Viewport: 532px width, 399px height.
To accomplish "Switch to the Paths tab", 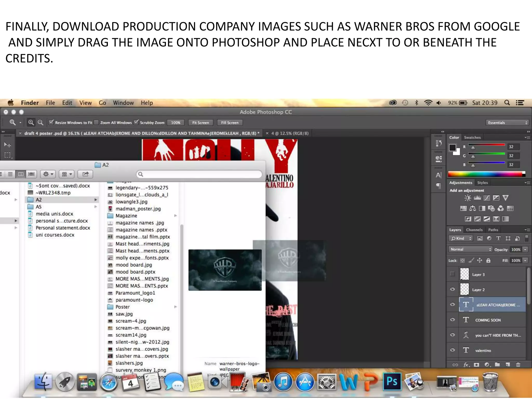I will [x=493, y=230].
